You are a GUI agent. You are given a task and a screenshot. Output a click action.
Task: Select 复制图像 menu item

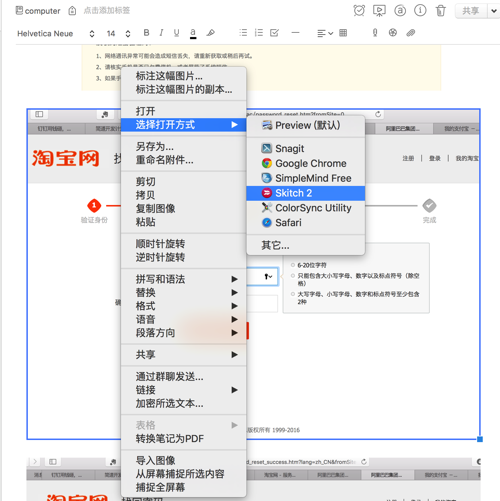coord(184,209)
